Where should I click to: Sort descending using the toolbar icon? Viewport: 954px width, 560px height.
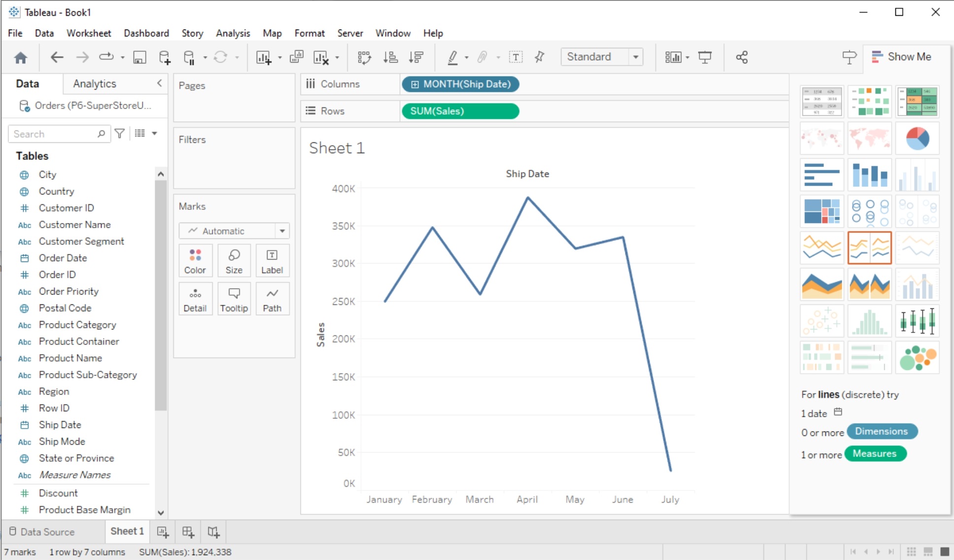tap(416, 57)
